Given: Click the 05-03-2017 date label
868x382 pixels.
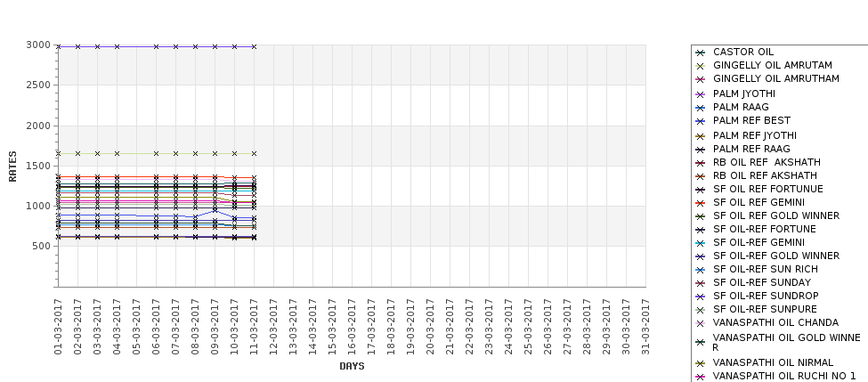Looking at the screenshot, I should click(x=137, y=327).
